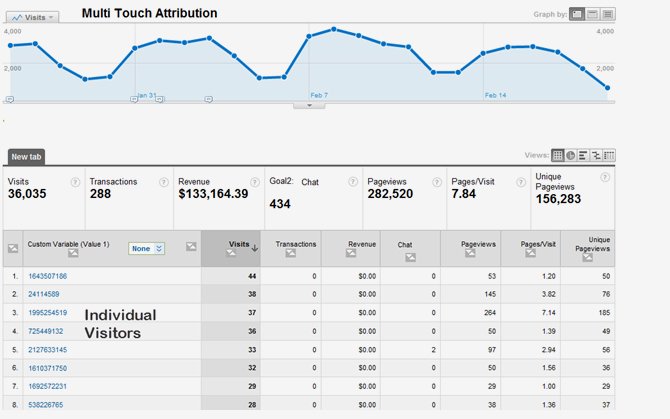Click the icon under Pages/Visit column header
670x419 pixels.
pos(530,253)
